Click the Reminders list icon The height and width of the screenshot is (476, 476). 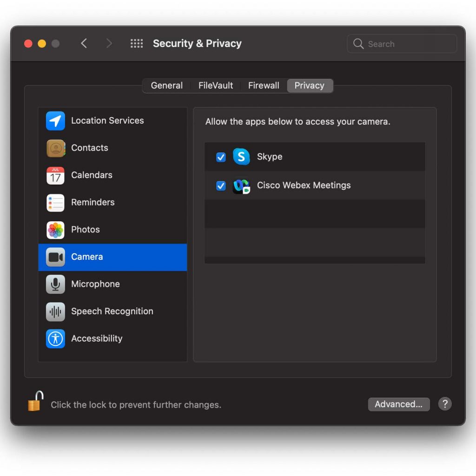(55, 203)
